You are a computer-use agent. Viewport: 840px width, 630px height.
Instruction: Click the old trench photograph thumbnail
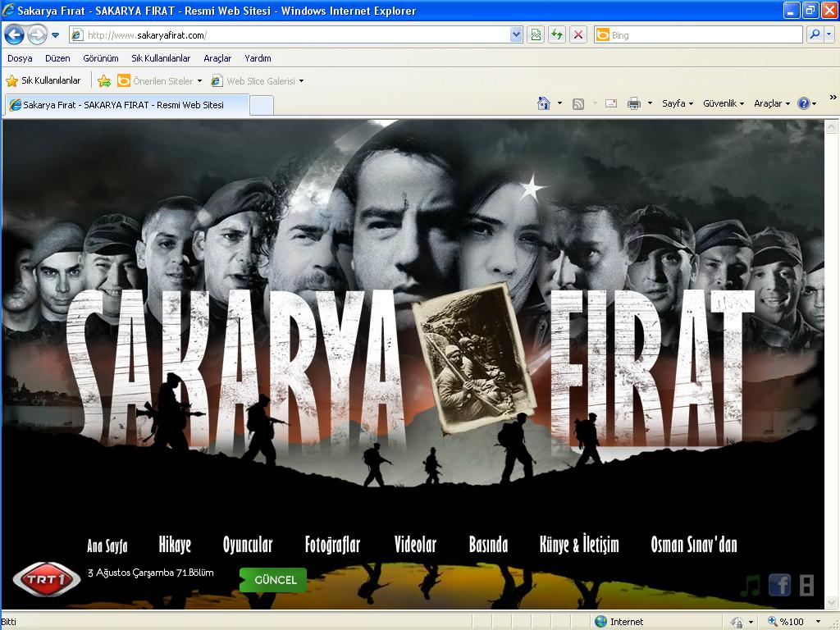474,358
